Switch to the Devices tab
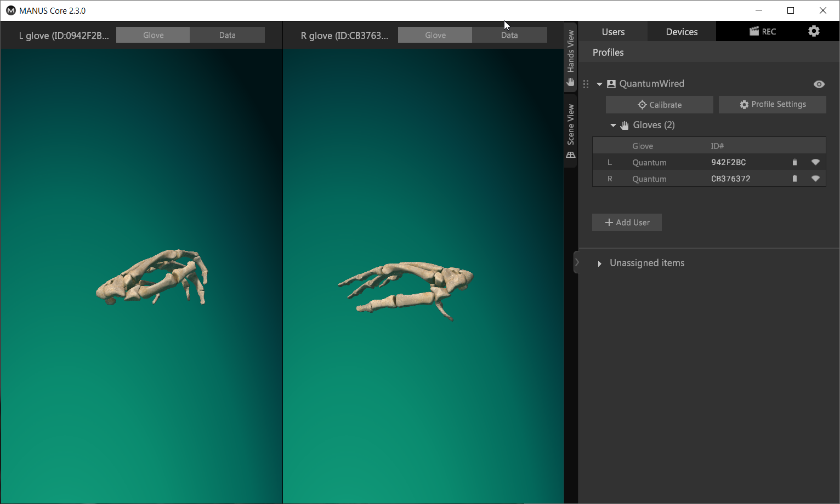The image size is (840, 504). (x=682, y=32)
